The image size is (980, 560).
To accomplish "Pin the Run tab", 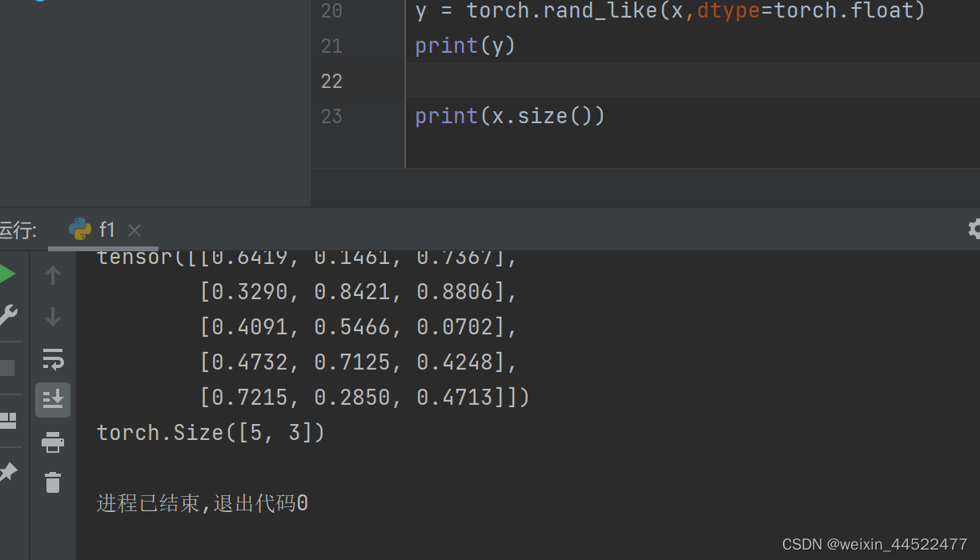I will pyautogui.click(x=7, y=472).
